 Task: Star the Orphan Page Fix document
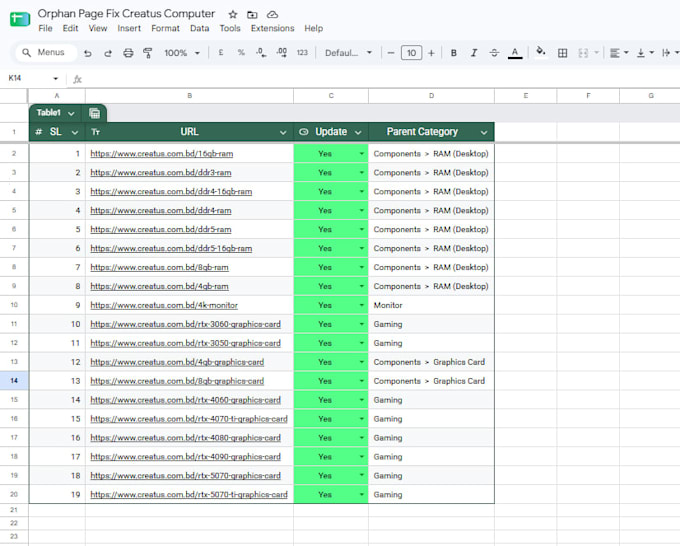(233, 15)
